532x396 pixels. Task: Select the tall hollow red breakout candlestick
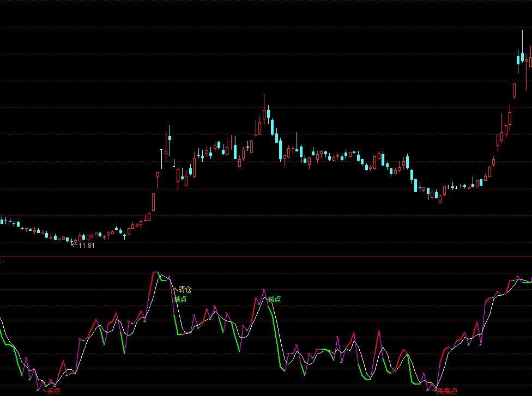coord(154,202)
